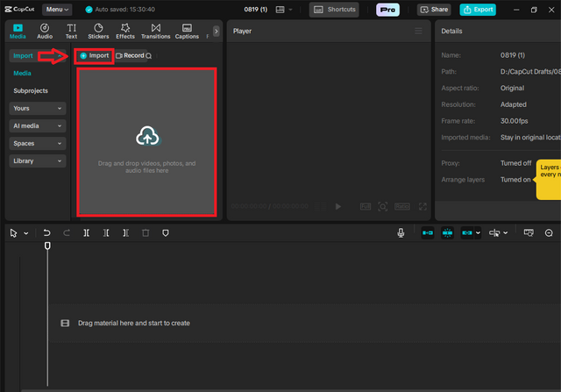Image resolution: width=561 pixels, height=392 pixels.
Task: Click the Arrange layers value Turned on
Action: point(515,180)
